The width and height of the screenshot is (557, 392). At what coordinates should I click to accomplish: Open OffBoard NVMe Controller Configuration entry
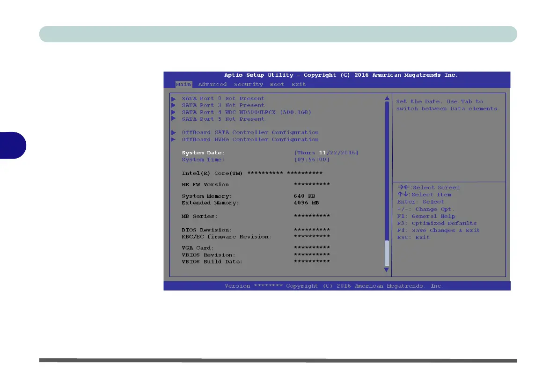pyautogui.click(x=250, y=139)
